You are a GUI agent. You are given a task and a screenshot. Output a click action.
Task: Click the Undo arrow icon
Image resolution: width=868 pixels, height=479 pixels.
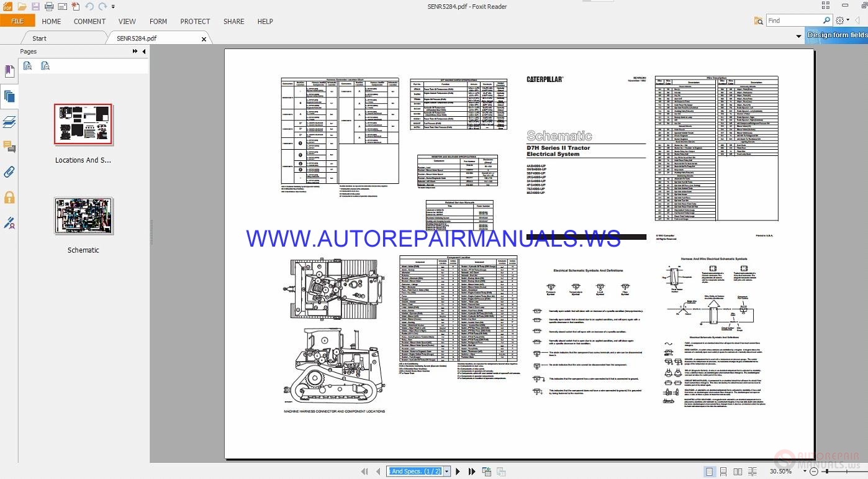(89, 7)
